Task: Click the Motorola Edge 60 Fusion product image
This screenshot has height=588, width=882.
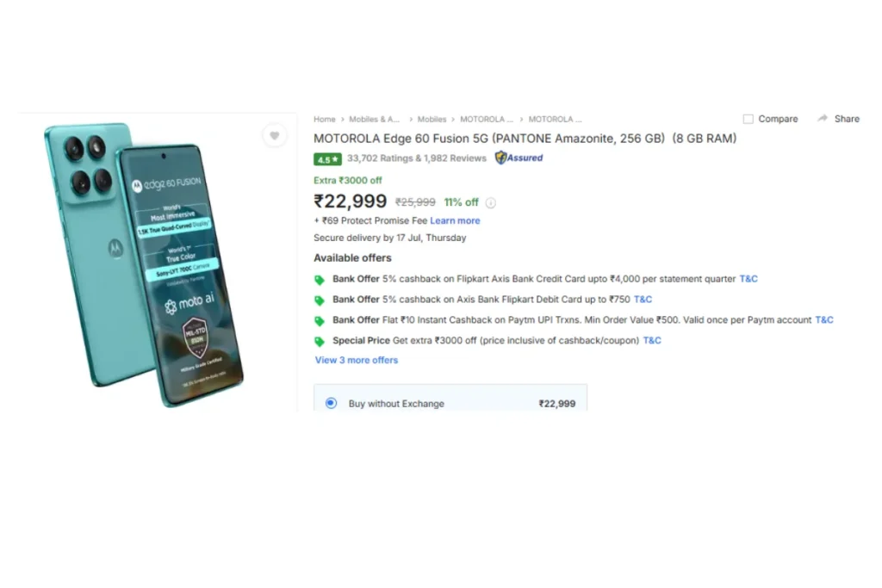Action: click(x=144, y=264)
